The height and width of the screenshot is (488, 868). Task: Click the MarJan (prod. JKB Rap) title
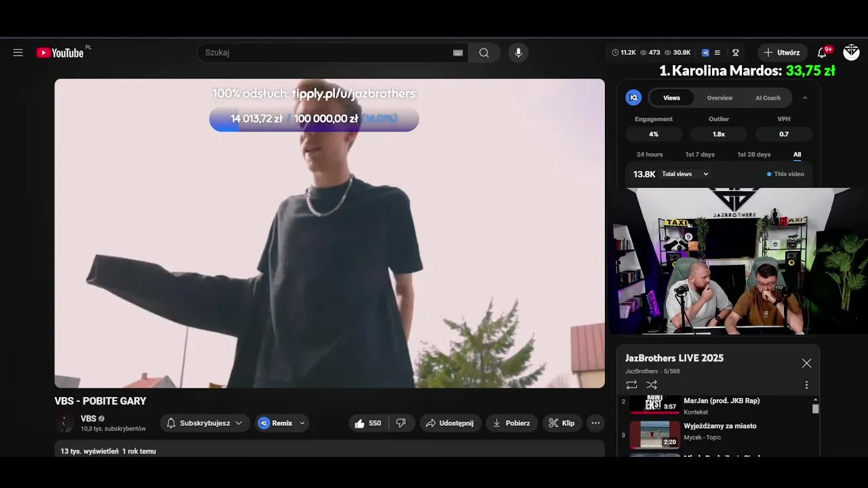[x=722, y=401]
